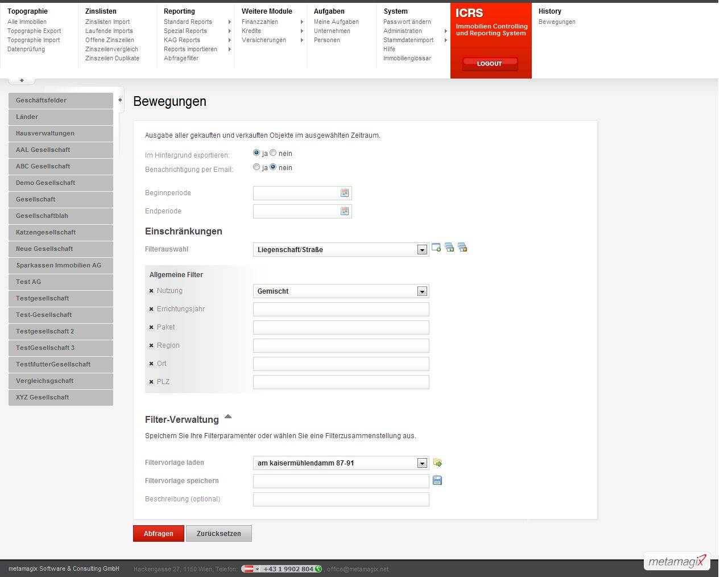The width and height of the screenshot is (728, 577).
Task: Select Hausverwaltungen in the sidebar
Action: click(x=61, y=134)
